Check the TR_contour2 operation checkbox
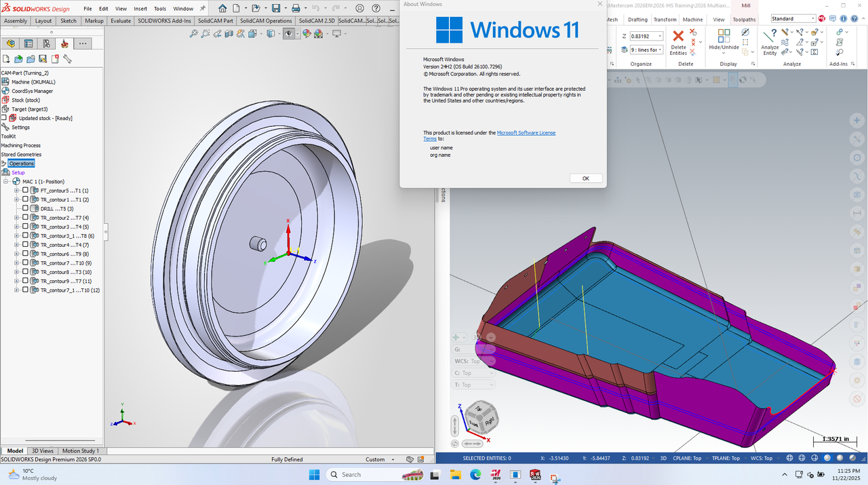The width and height of the screenshot is (868, 485). pyautogui.click(x=26, y=218)
